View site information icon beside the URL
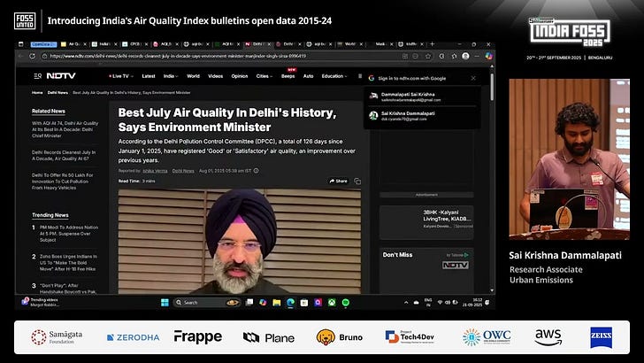Screen dimensions: 644x363 point(44,56)
